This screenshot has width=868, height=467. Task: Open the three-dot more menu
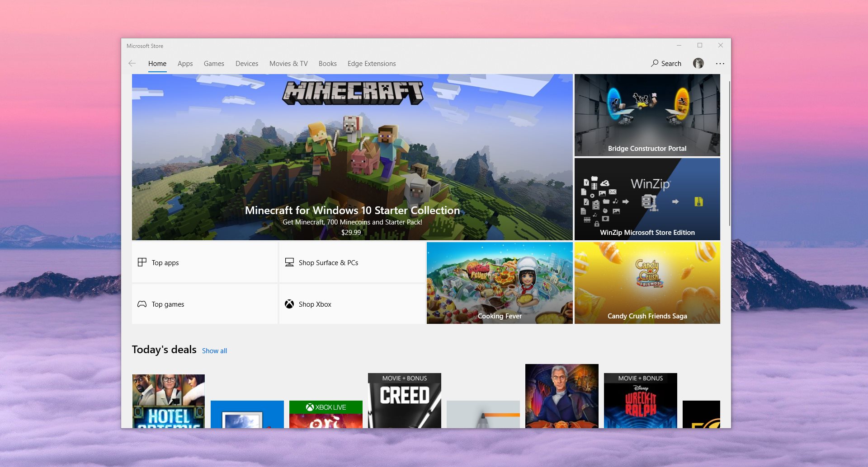tap(720, 64)
